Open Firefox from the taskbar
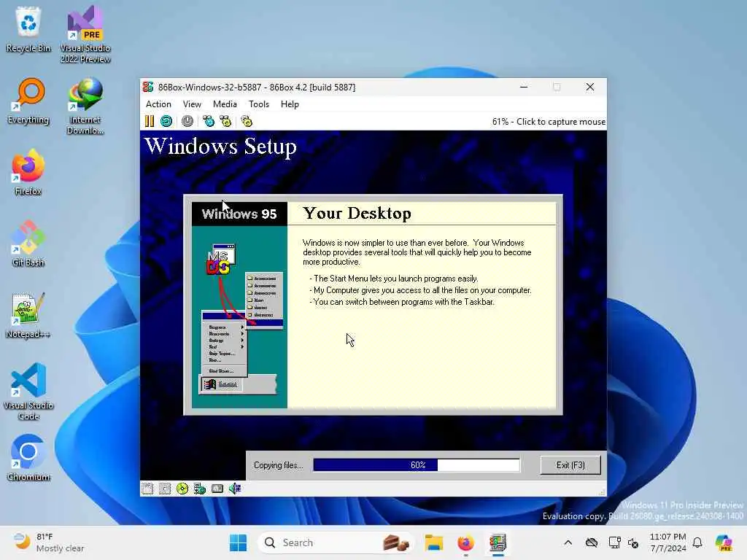This screenshot has height=560, width=747. coord(465,542)
